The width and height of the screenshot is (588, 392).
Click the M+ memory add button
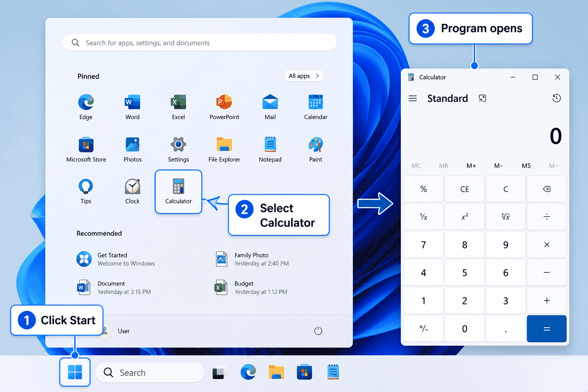click(x=471, y=166)
